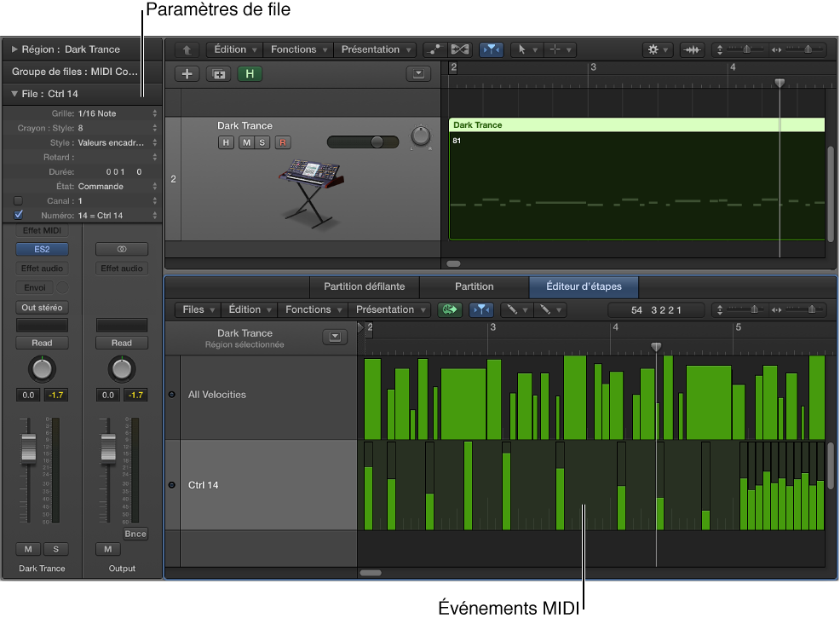This screenshot has height=624, width=840.
Task: Click the add track plus button
Action: 187,74
